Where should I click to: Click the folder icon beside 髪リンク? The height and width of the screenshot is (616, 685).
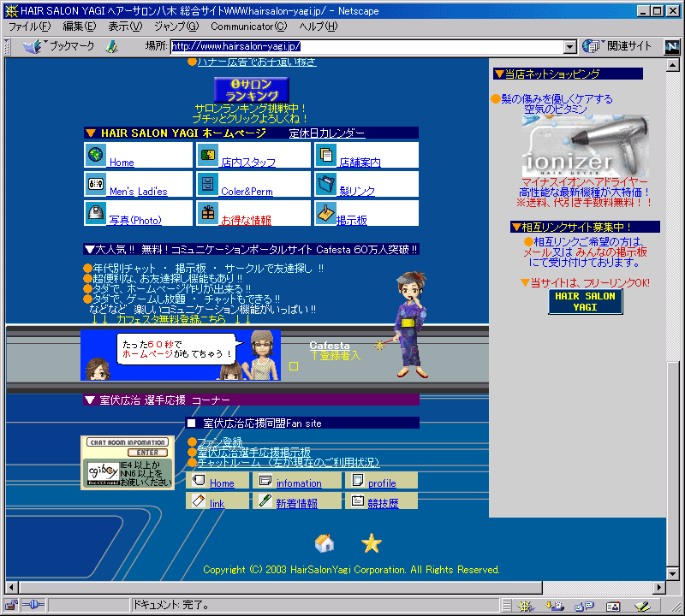(326, 184)
